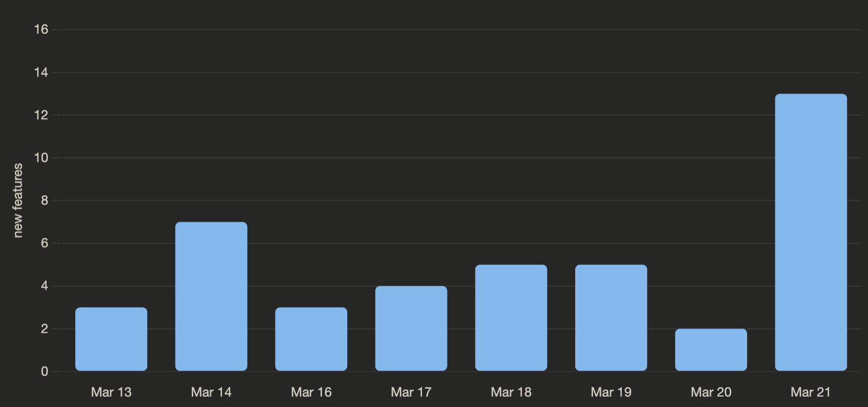This screenshot has width=868, height=407.
Task: Click the "Mar 13" x-axis label
Action: tap(111, 392)
